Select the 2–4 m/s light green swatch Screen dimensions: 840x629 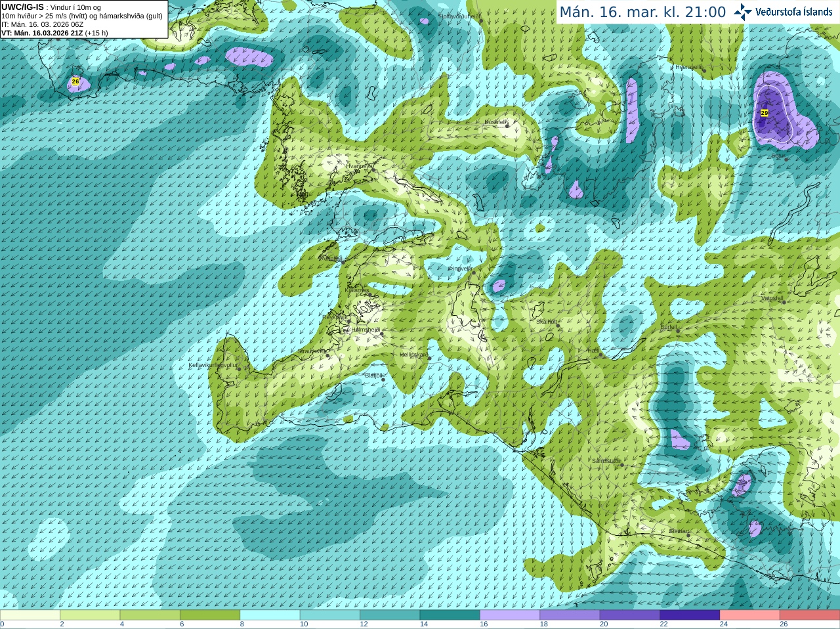pyautogui.click(x=90, y=615)
